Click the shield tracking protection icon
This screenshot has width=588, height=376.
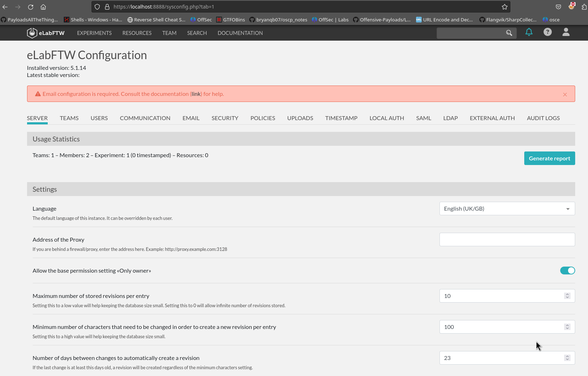pyautogui.click(x=97, y=7)
